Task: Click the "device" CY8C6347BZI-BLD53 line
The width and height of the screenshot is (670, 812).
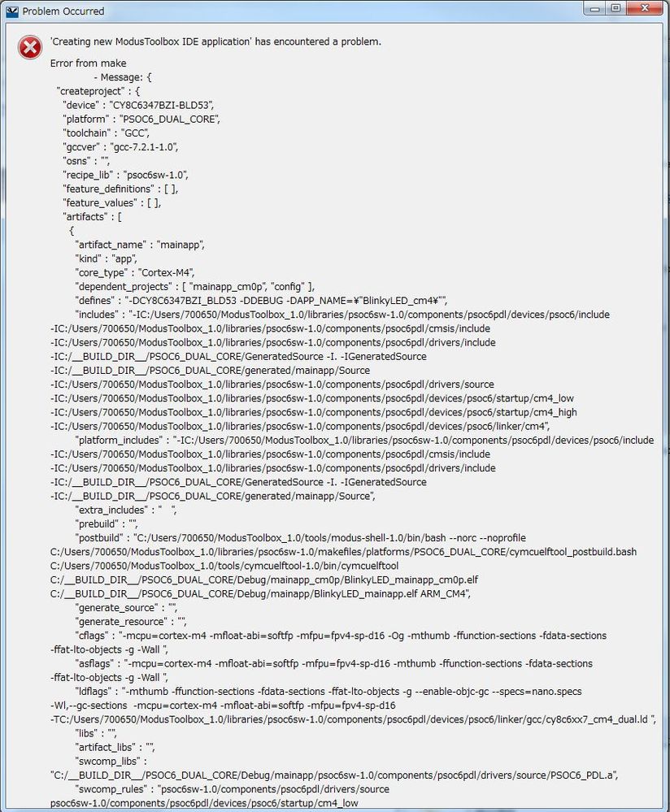Action: click(x=138, y=105)
